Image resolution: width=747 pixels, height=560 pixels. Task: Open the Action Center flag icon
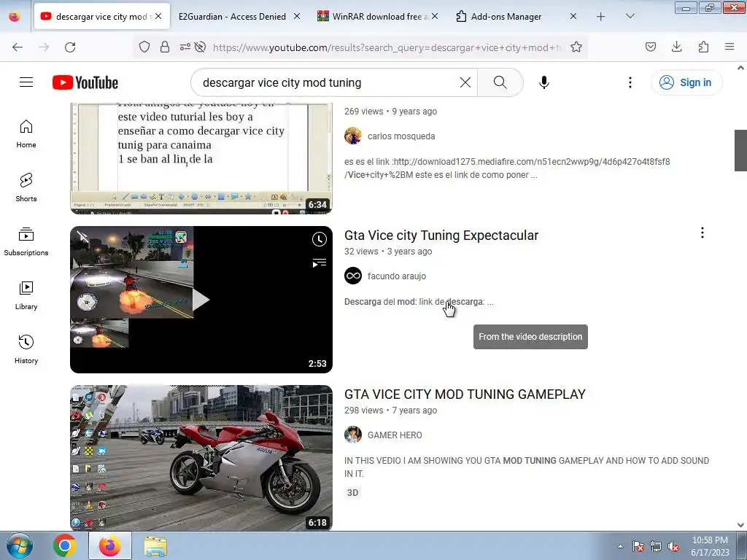638,547
